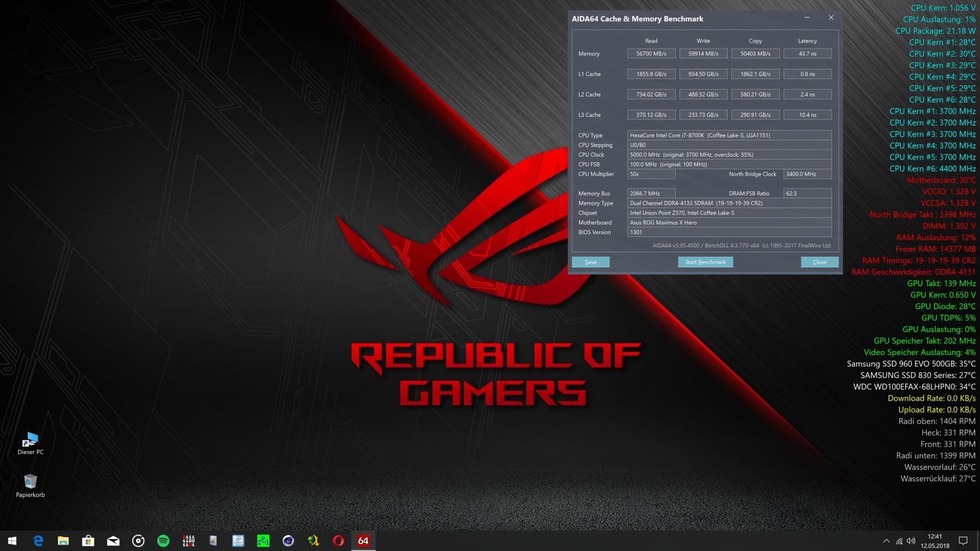Image resolution: width=980 pixels, height=551 pixels.
Task: Open the Action Center notifications
Action: (x=963, y=541)
